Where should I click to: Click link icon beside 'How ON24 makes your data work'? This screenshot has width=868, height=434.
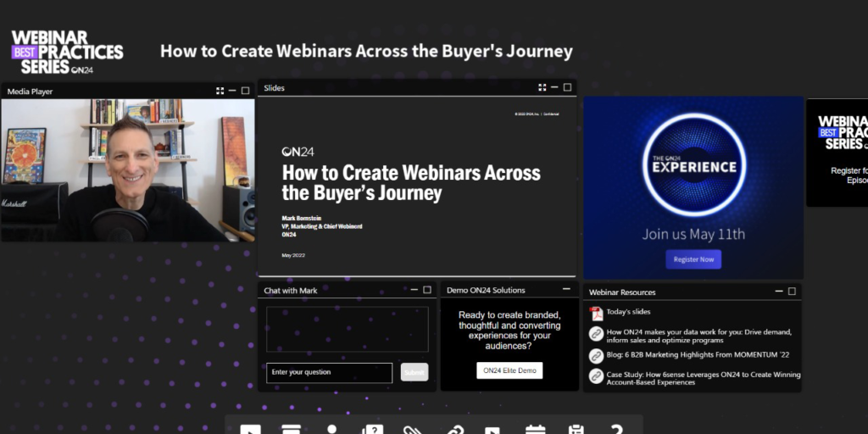point(596,334)
